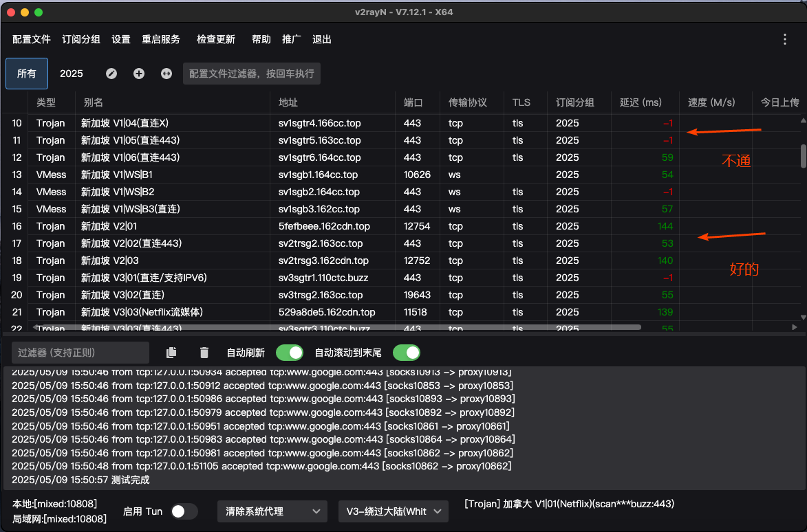Viewport: 807px width, 532px height.
Task: Select row 新加坡 V1|04(直连X)
Action: click(403, 123)
